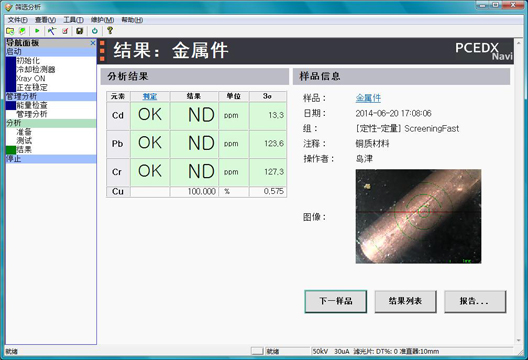
Task: Start analysis with the green play icon
Action: pos(37,31)
